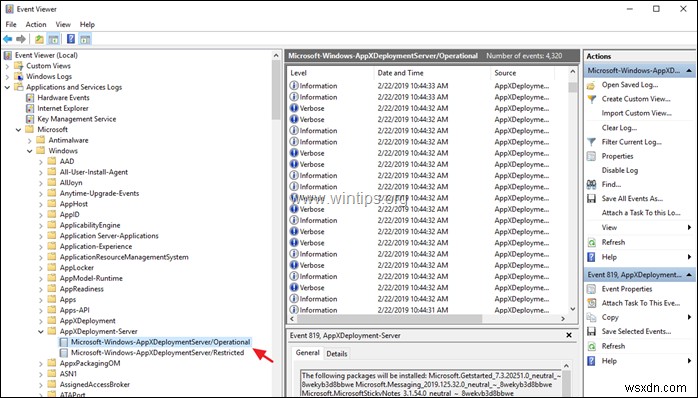Close the Event 819 preview pane
This screenshot has width=698, height=398.
coord(569,335)
